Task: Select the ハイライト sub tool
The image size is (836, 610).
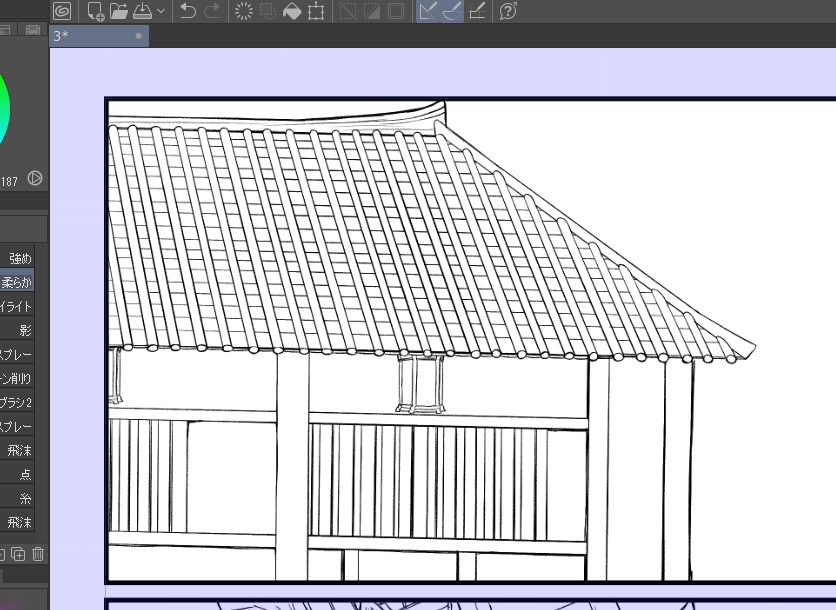Action: click(17, 307)
